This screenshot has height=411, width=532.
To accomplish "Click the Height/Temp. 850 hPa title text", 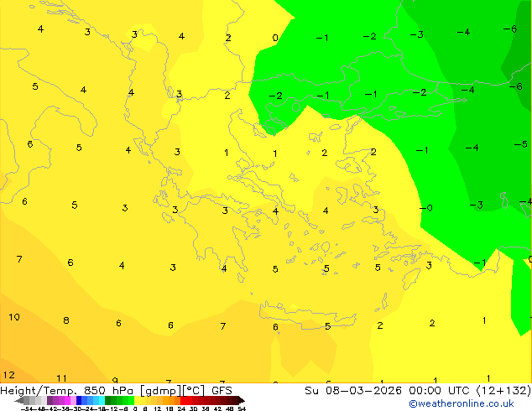I will pyautogui.click(x=68, y=391).
